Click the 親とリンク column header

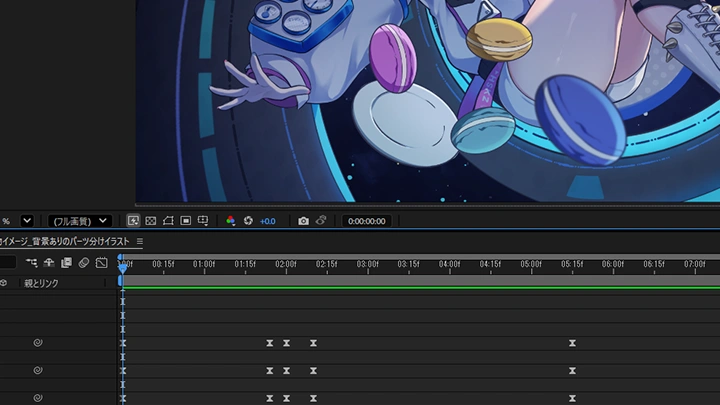(x=41, y=283)
